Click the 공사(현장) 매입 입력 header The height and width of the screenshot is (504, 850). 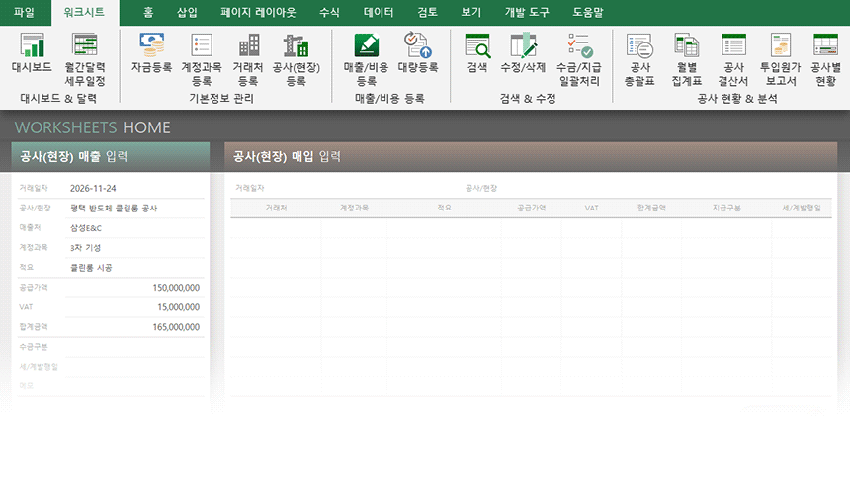531,156
